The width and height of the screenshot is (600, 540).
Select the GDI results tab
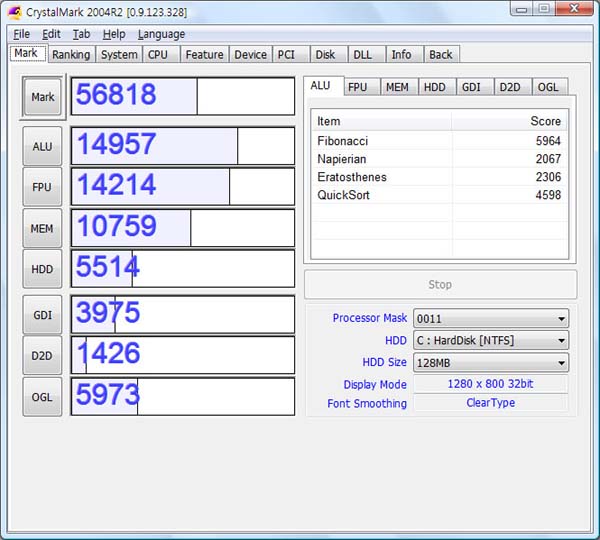click(x=475, y=87)
